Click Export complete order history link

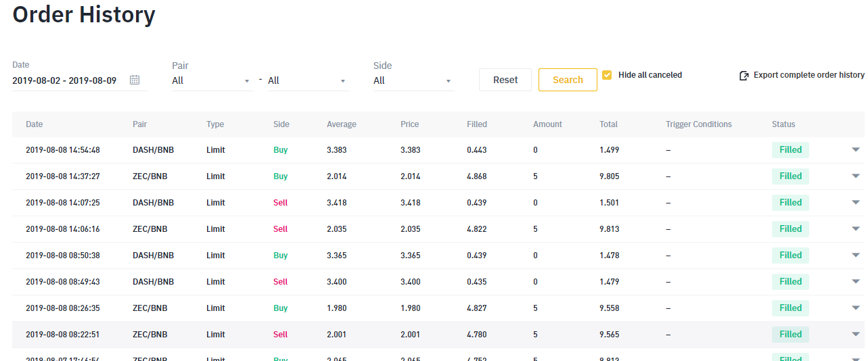point(808,75)
